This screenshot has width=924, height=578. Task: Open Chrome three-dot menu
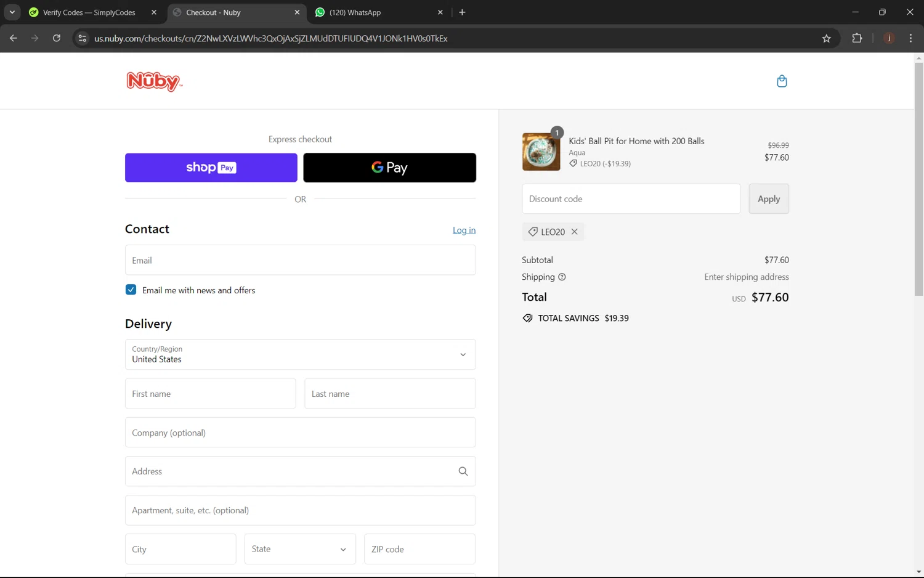tap(910, 38)
